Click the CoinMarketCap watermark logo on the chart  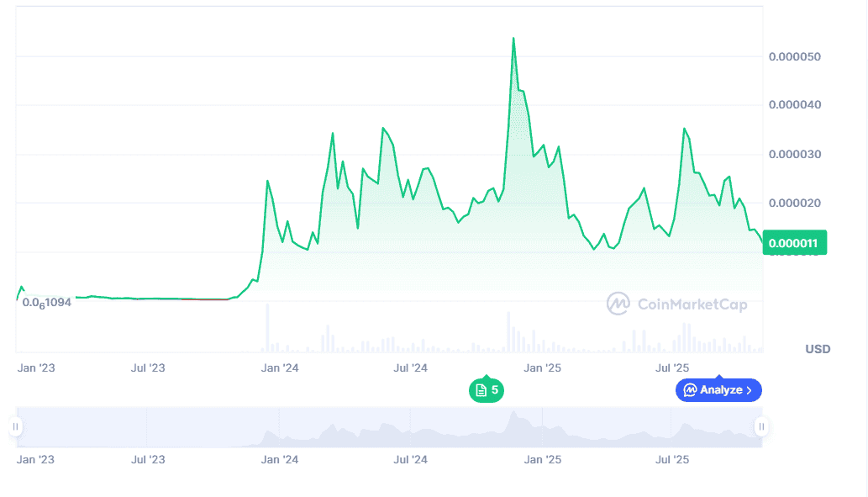618,305
